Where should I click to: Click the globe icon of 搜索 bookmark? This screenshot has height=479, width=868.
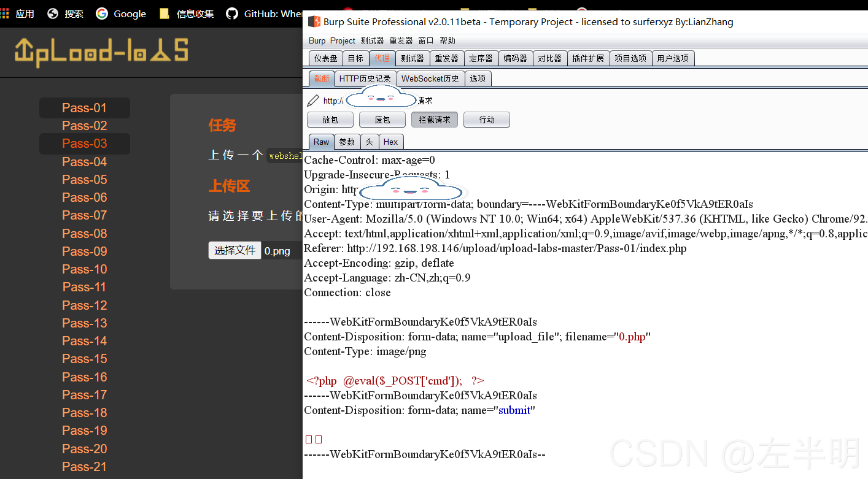(x=53, y=13)
